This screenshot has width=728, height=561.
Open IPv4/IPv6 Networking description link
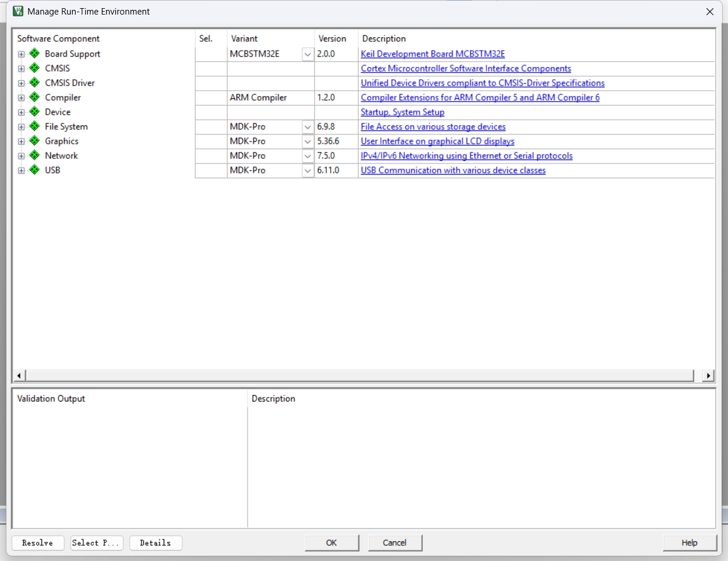point(467,155)
